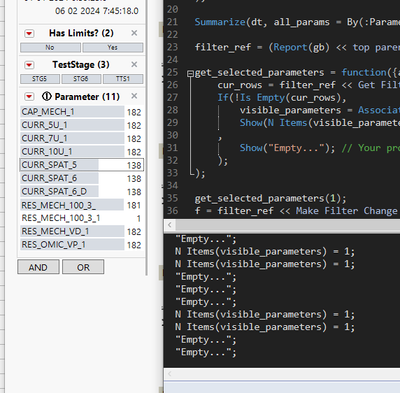The image size is (400, 393).
Task: Click the OR button
Action: (83, 267)
